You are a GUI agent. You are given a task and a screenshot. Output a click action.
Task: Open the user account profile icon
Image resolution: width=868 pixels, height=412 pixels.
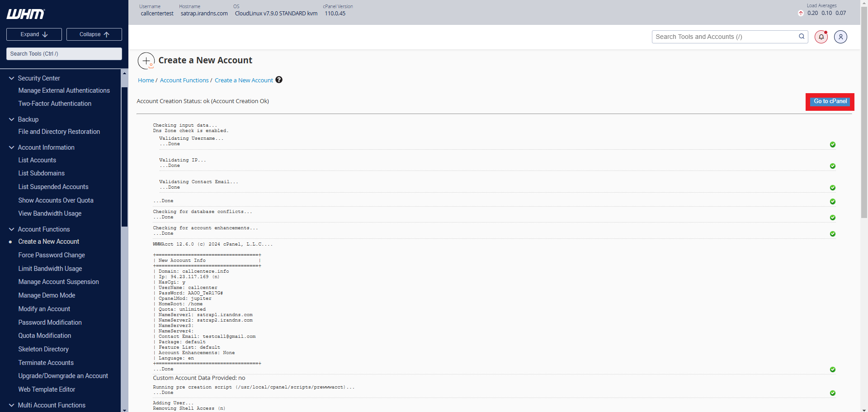840,37
